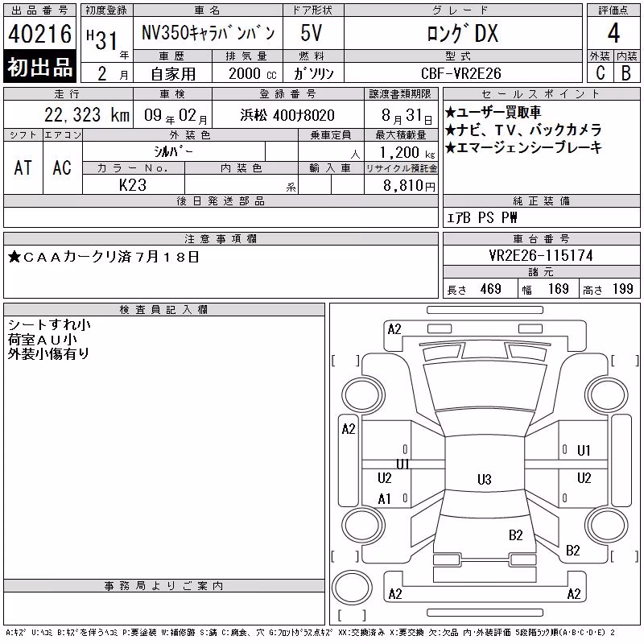Select the evaluation score 4 box

click(613, 33)
